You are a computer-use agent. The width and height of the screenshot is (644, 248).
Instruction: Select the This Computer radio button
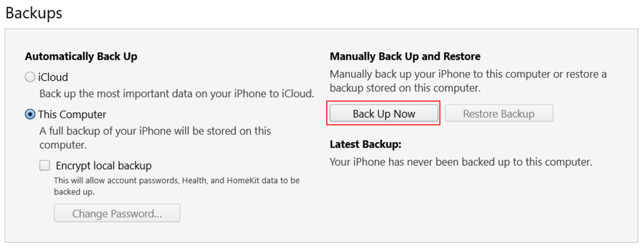pyautogui.click(x=30, y=114)
